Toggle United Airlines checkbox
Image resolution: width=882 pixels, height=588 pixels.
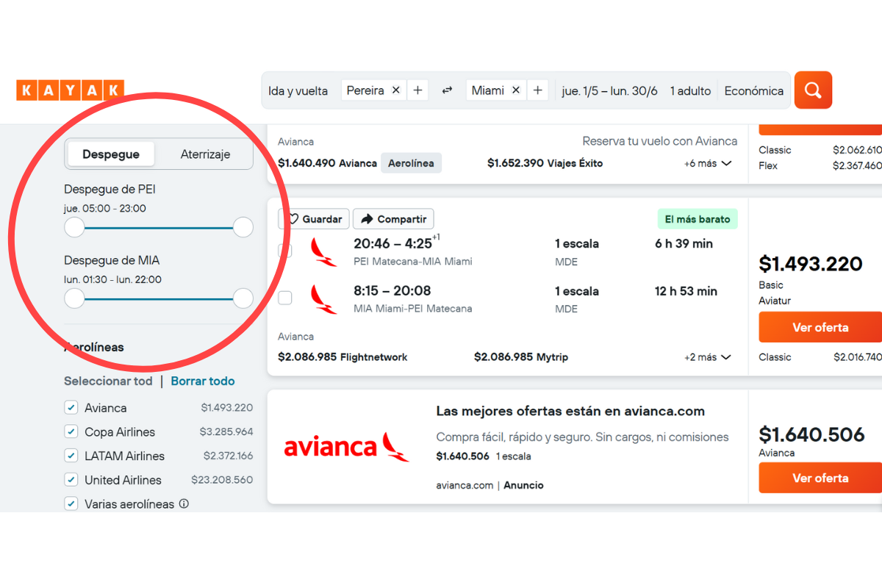coord(71,480)
